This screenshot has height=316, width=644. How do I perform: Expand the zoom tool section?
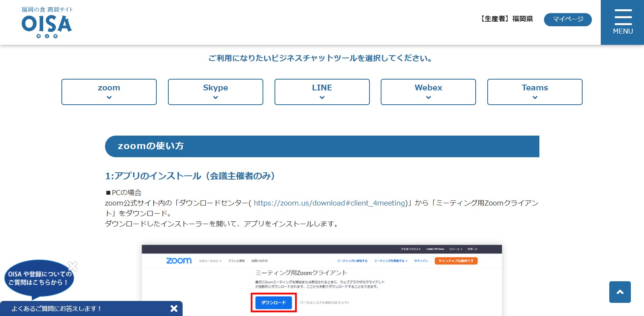[x=109, y=92]
